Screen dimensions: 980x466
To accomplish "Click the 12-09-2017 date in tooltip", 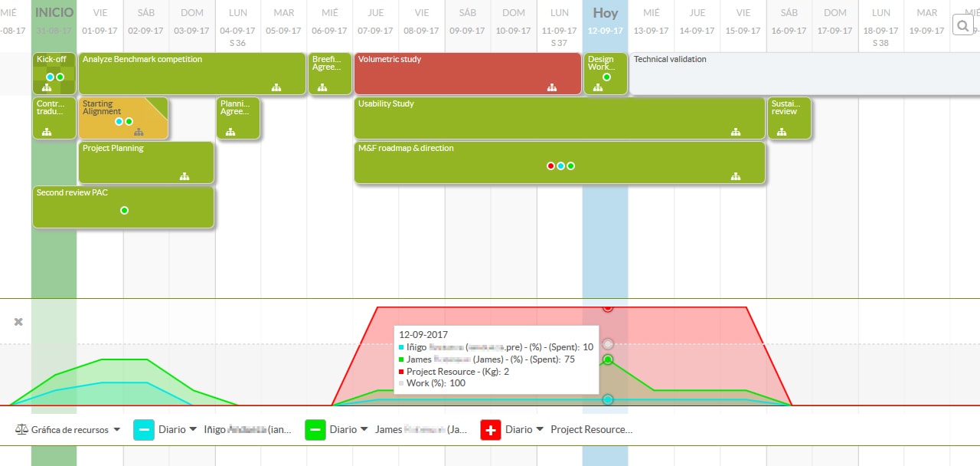I will (x=423, y=334).
